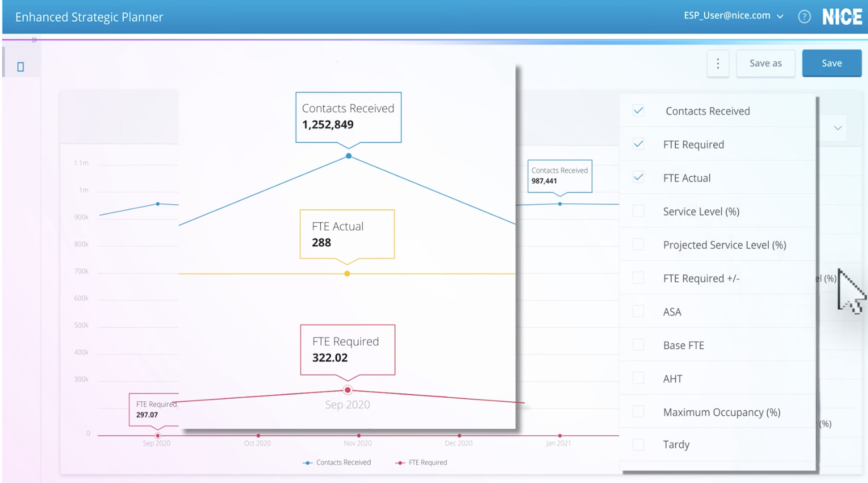Select the blue rectangle sidebar icon
This screenshot has width=868, height=483.
coord(20,67)
